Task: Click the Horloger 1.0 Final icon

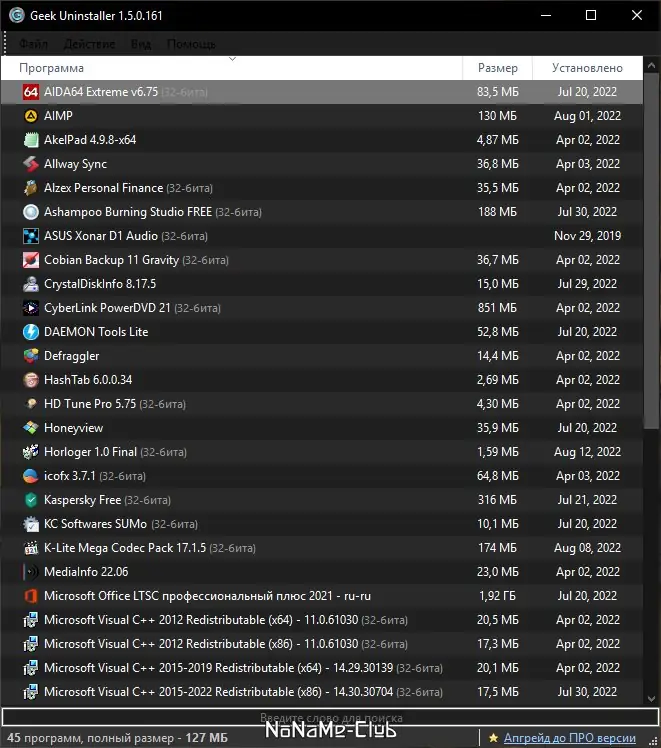Action: [x=31, y=452]
